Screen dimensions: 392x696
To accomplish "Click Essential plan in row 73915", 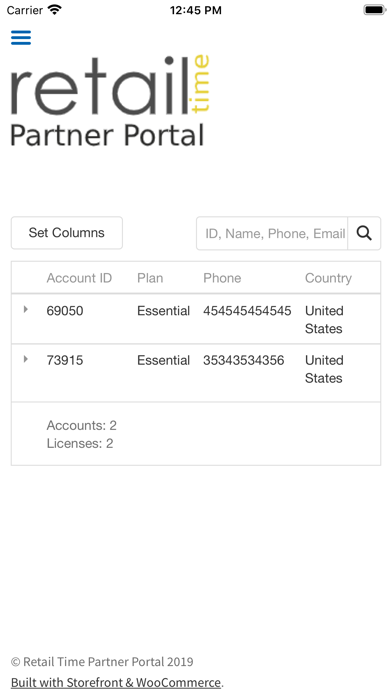I will pos(163,360).
